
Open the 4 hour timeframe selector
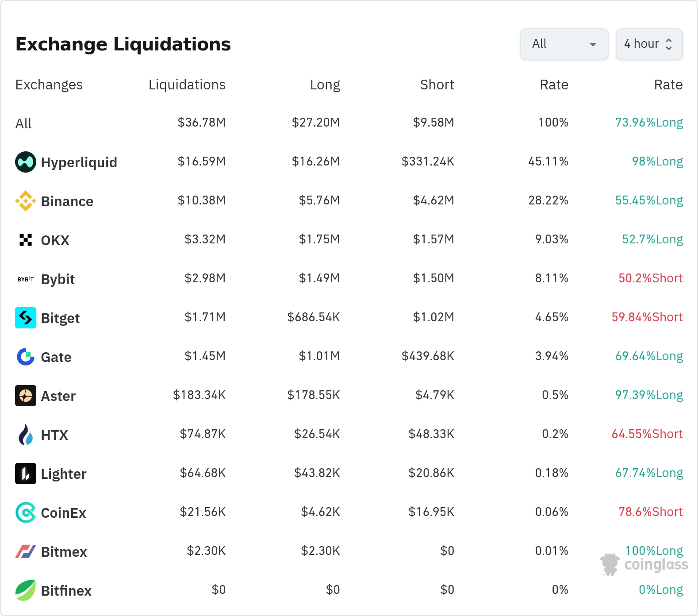pos(649,44)
